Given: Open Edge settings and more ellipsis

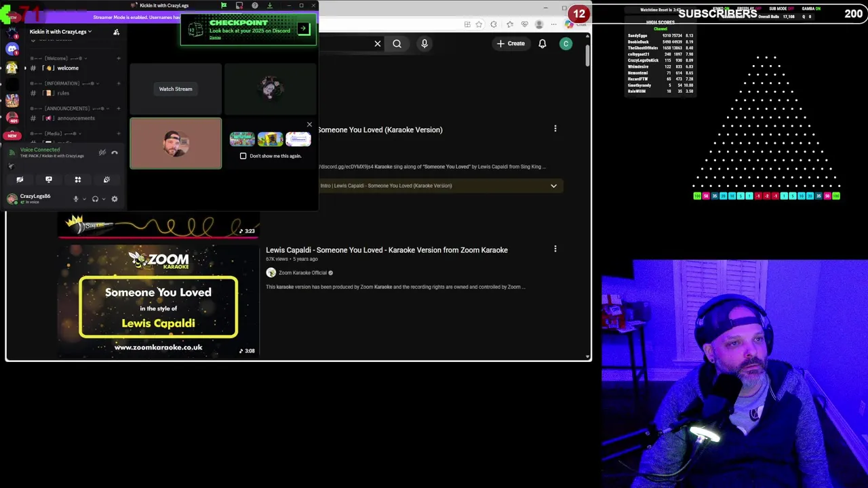Looking at the screenshot, I should point(554,24).
